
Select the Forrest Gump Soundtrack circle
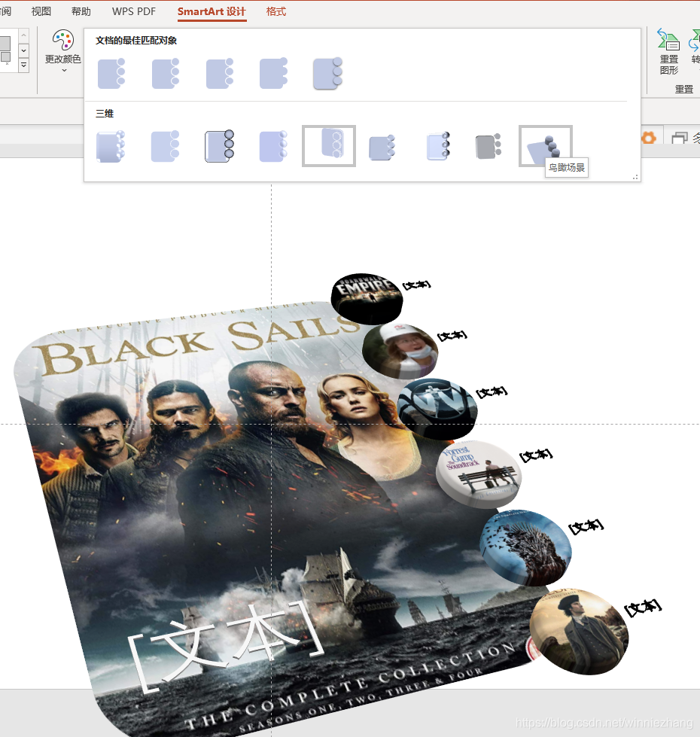[478, 474]
